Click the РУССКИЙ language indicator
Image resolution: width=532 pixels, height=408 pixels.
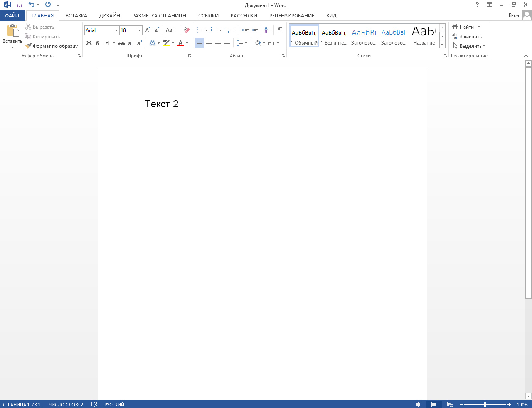pos(114,405)
